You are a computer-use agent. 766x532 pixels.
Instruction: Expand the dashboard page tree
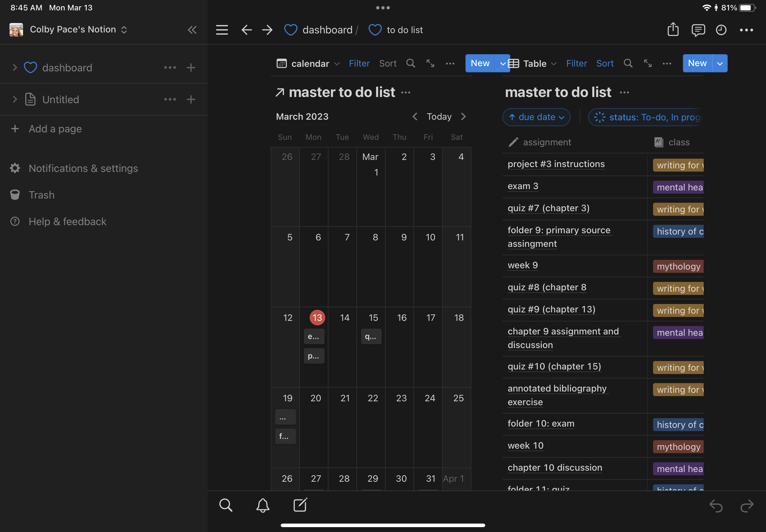[14, 68]
